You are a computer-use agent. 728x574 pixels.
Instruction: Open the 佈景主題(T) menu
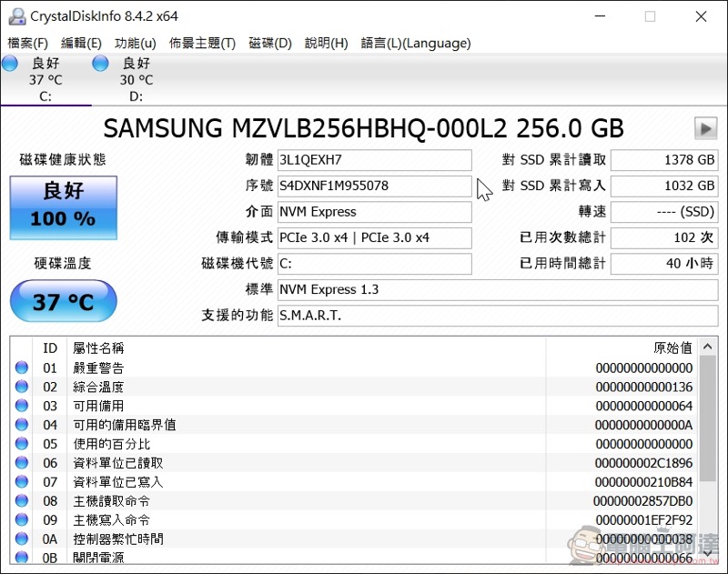pos(202,43)
